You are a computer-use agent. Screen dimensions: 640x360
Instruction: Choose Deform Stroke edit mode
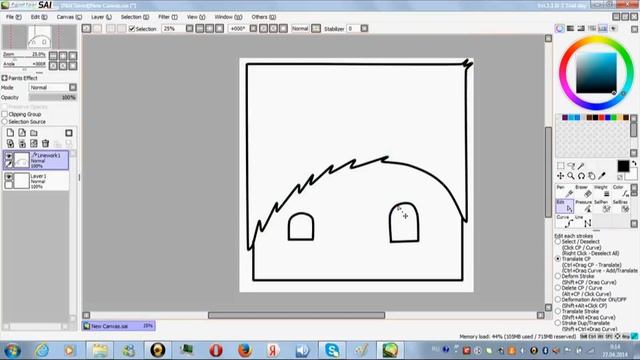tap(558, 276)
